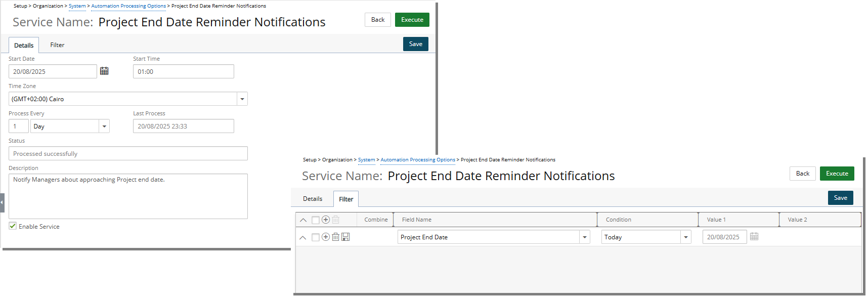Click the header row trash icon
868x298 pixels.
(x=335, y=220)
